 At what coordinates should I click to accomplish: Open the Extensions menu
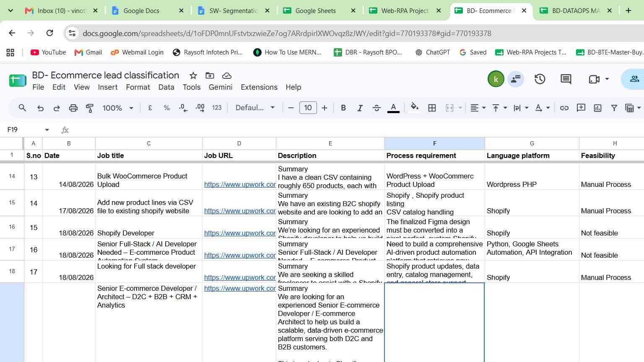point(259,87)
